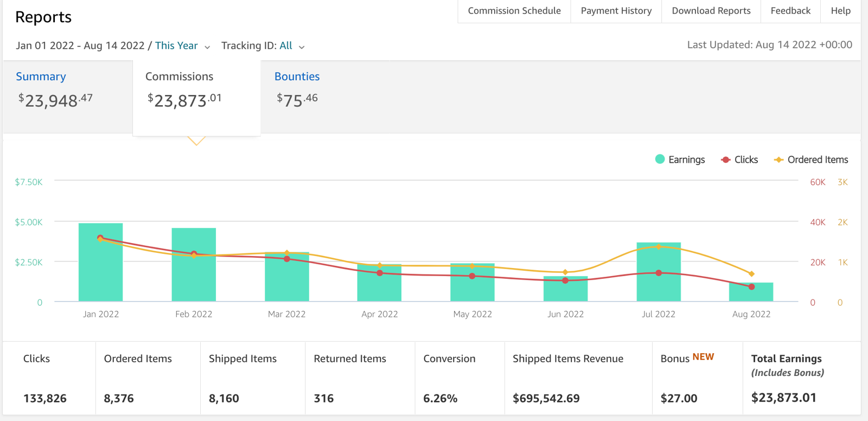Click the Jul 2022 axis label
Screen dimensions: 868x421
pos(659,314)
